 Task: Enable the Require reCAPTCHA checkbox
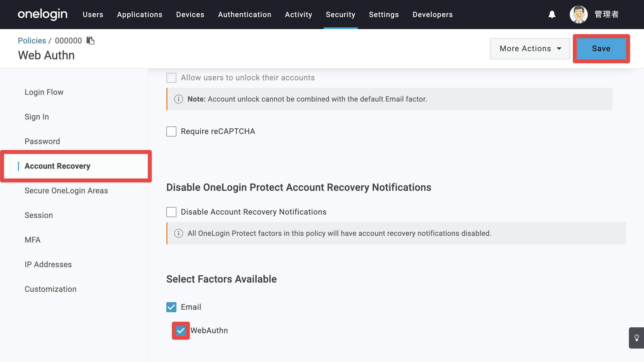171,131
